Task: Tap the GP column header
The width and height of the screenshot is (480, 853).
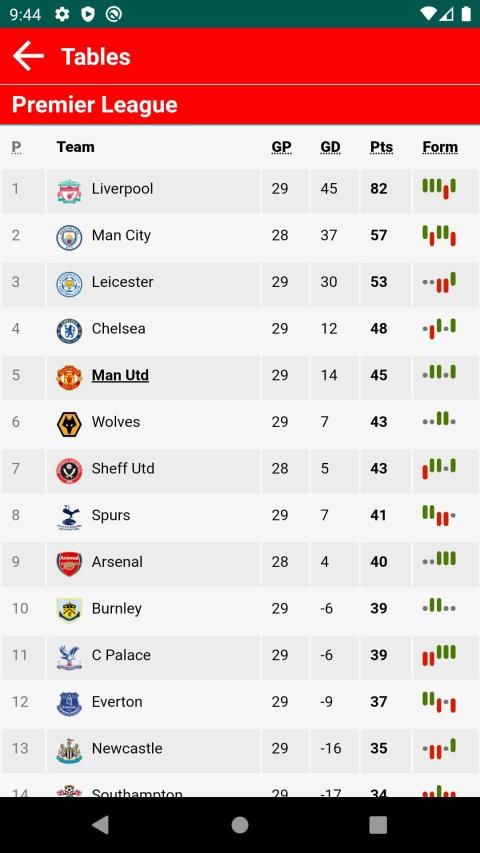Action: tap(281, 147)
